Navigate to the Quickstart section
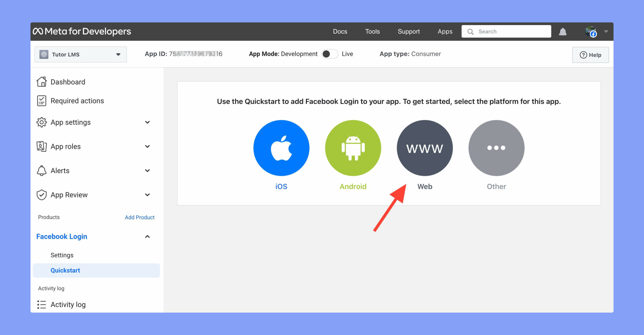This screenshot has height=335, width=644. pyautogui.click(x=65, y=270)
